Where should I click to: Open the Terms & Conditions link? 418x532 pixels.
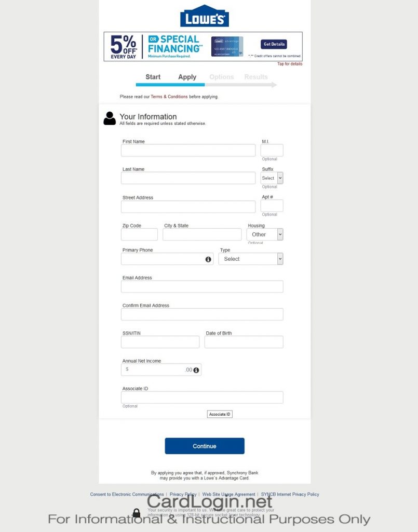169,97
